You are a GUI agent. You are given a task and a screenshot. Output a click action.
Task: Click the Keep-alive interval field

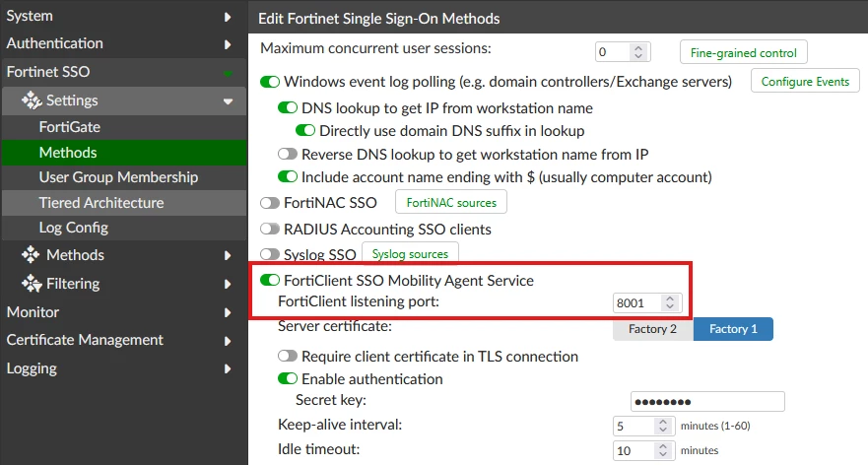(643, 426)
